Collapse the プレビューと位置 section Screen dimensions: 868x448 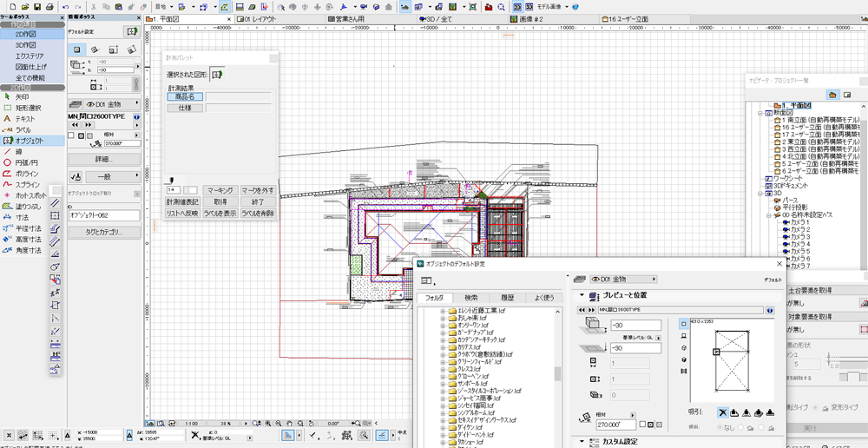582,296
